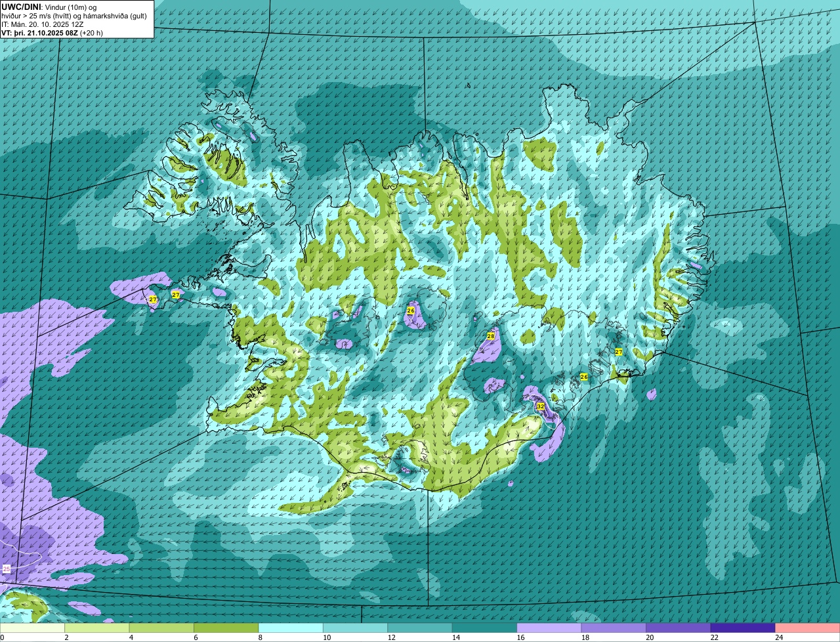
Task: Click the legend scale number 6
Action: point(195,637)
